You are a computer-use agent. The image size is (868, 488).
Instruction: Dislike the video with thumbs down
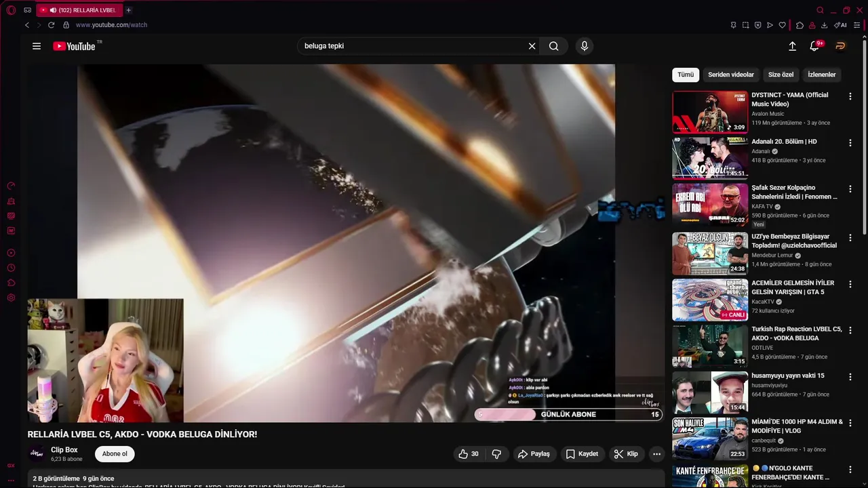tap(496, 454)
